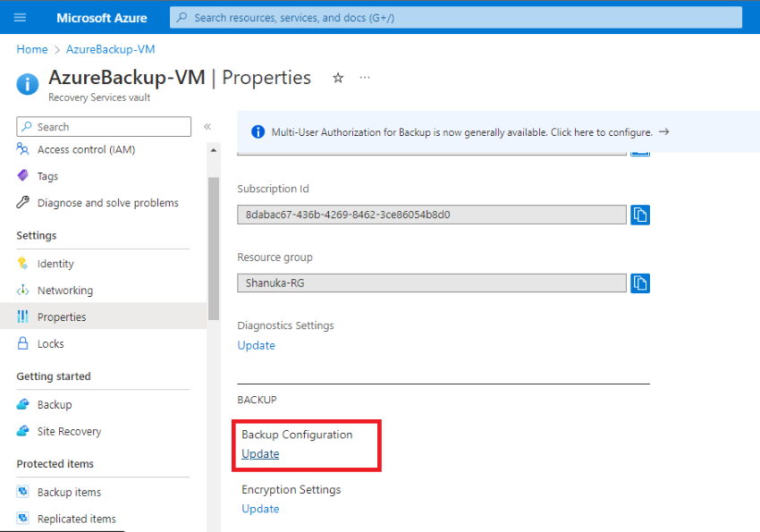
Task: Select the Identity settings icon
Action: tap(24, 263)
